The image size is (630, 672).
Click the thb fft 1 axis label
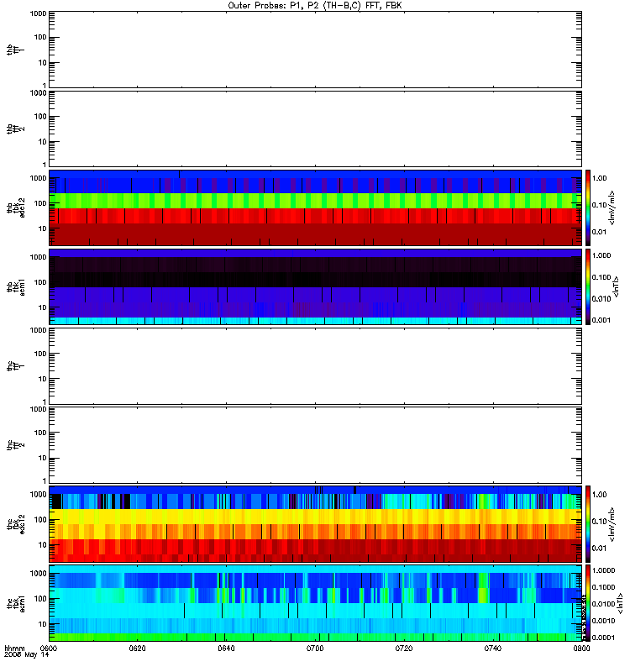pyautogui.click(x=15, y=50)
